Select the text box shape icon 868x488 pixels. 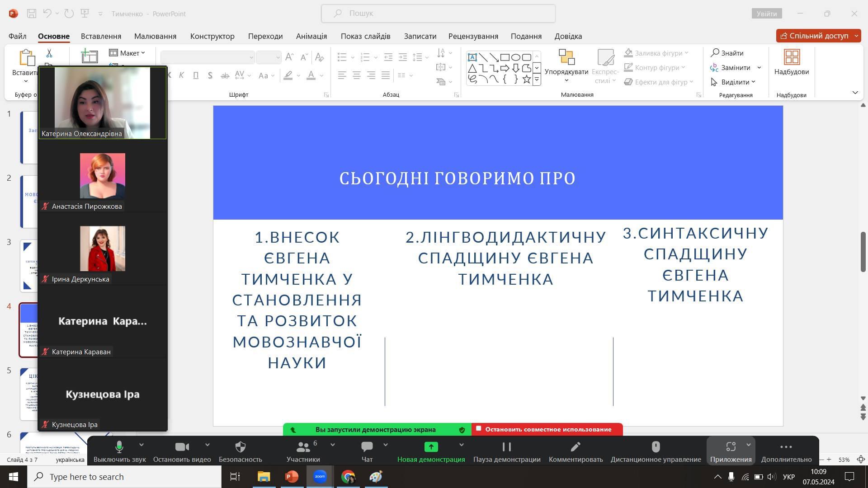coord(472,57)
